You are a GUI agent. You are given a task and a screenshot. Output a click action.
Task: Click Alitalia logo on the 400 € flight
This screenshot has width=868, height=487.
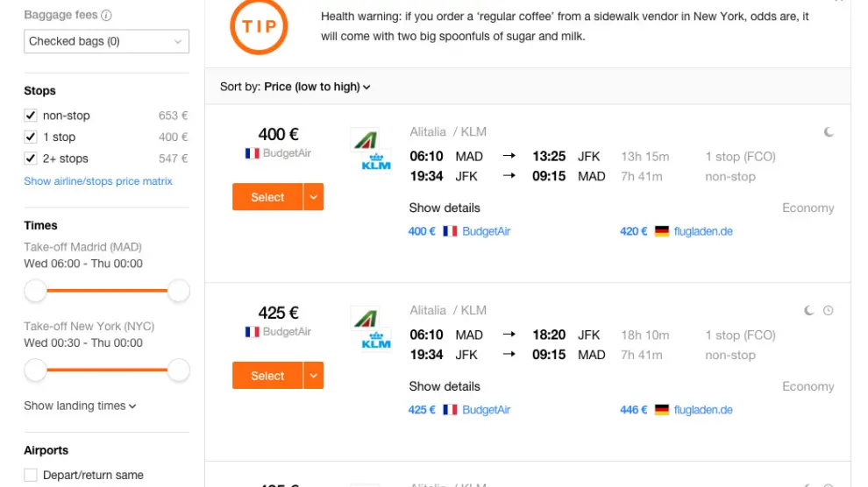(x=364, y=140)
